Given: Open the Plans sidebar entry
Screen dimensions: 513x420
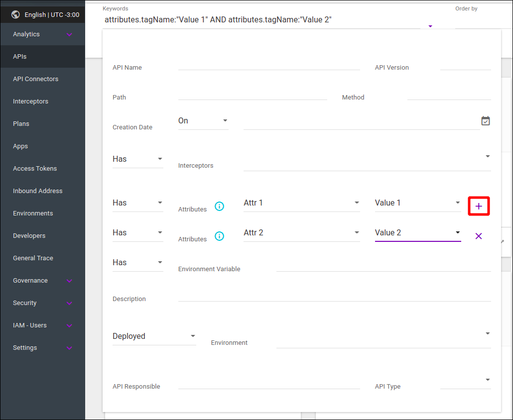Looking at the screenshot, I should click(20, 123).
